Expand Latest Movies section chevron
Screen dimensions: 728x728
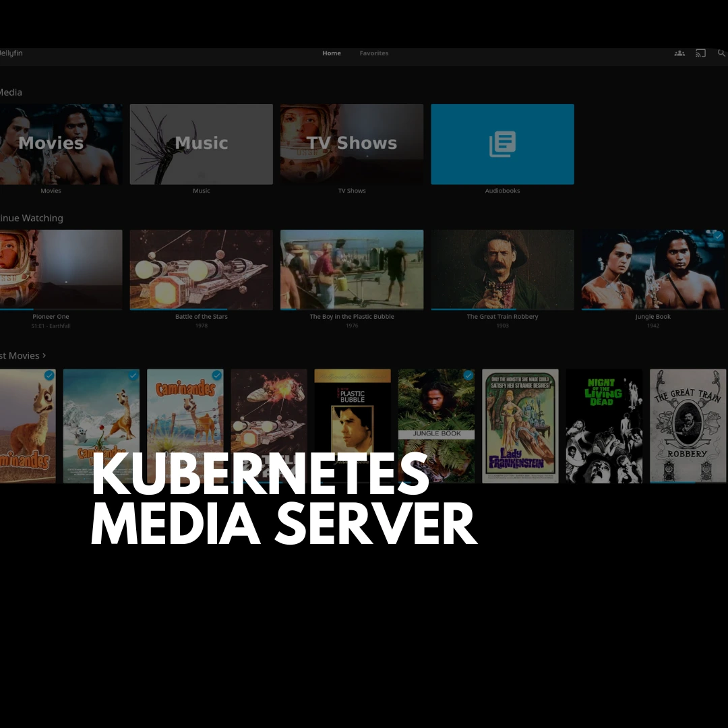click(44, 355)
